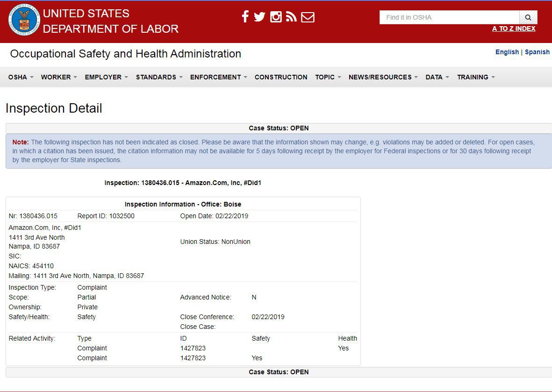Click the RSS feed icon
This screenshot has height=392, width=552.
(x=291, y=17)
